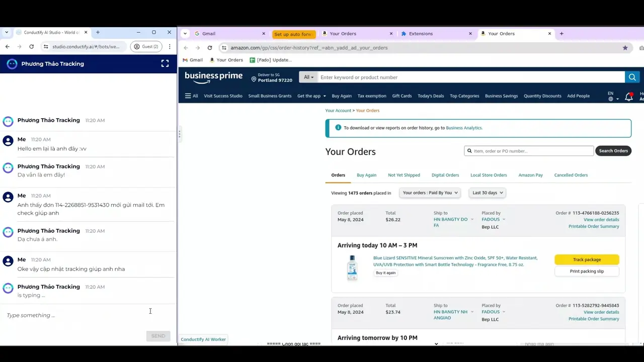Open the Blue Lizard sunscreen product link
Viewport: 644px width, 362px height.
pos(455,261)
